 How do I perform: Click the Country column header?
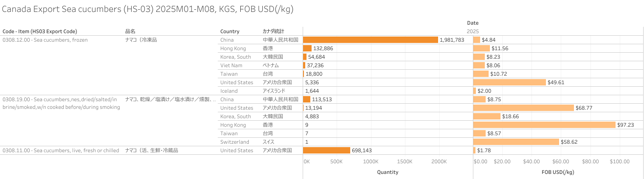[230, 31]
